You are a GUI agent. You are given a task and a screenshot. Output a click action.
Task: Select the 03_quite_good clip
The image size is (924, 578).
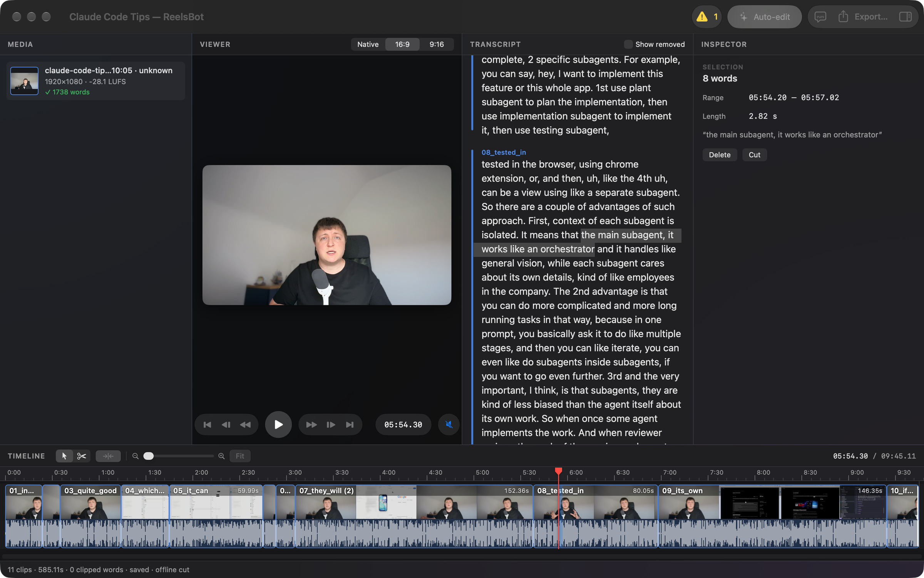[90, 516]
